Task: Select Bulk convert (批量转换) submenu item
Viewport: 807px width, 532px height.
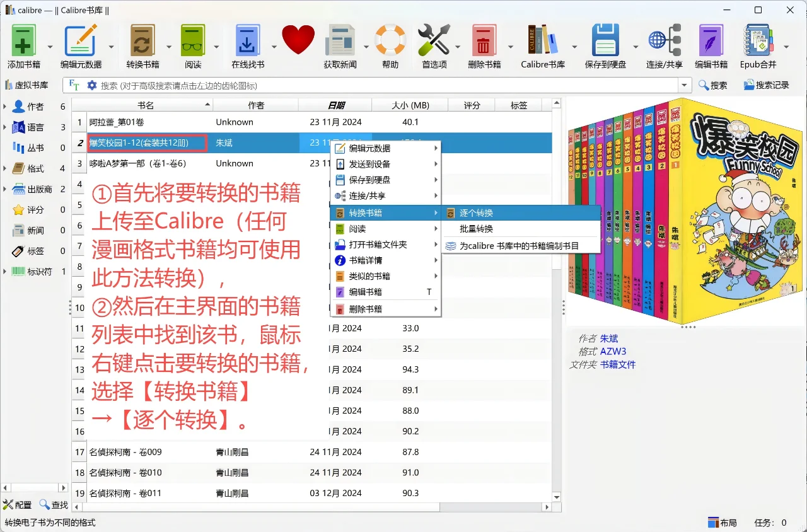Action: point(521,229)
